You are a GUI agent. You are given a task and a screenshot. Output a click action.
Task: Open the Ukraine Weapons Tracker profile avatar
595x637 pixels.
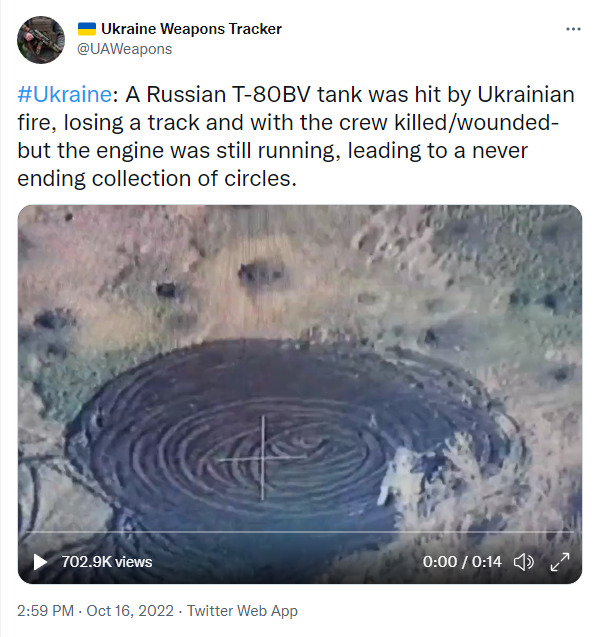point(41,40)
